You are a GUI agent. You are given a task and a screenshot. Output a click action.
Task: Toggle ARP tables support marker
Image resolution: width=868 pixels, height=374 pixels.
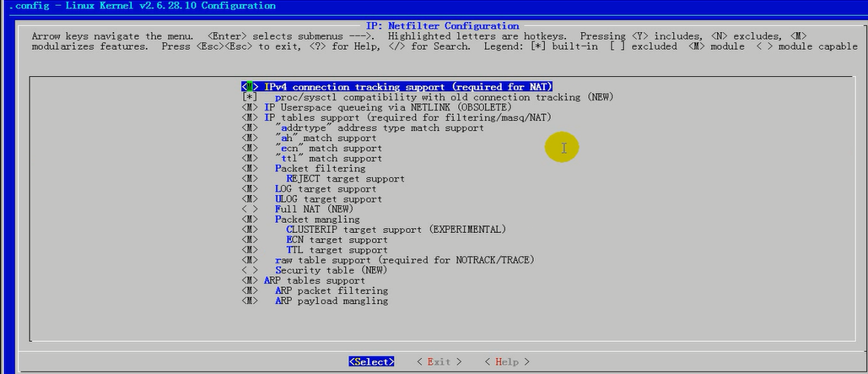250,280
